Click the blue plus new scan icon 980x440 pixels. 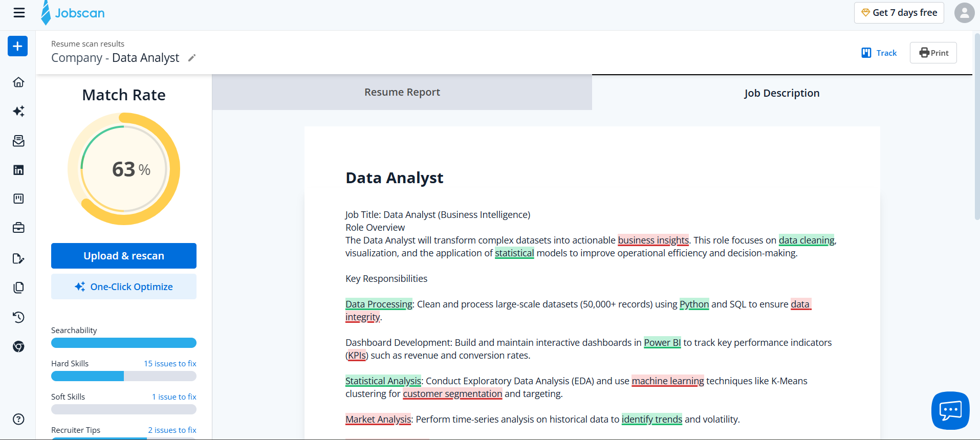click(18, 46)
